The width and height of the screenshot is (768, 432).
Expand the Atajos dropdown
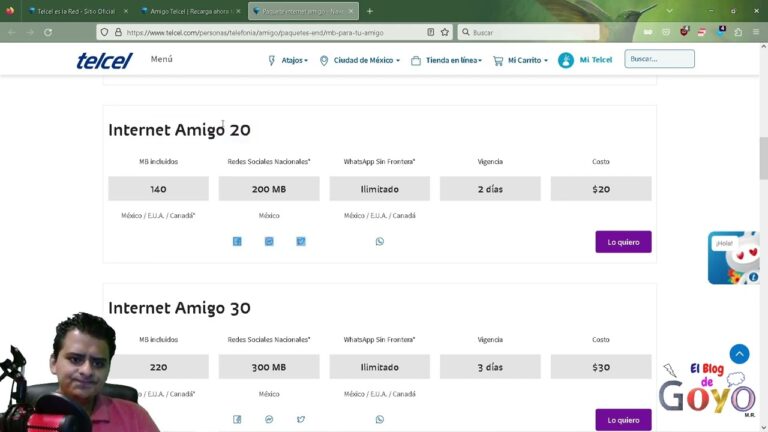pos(294,60)
